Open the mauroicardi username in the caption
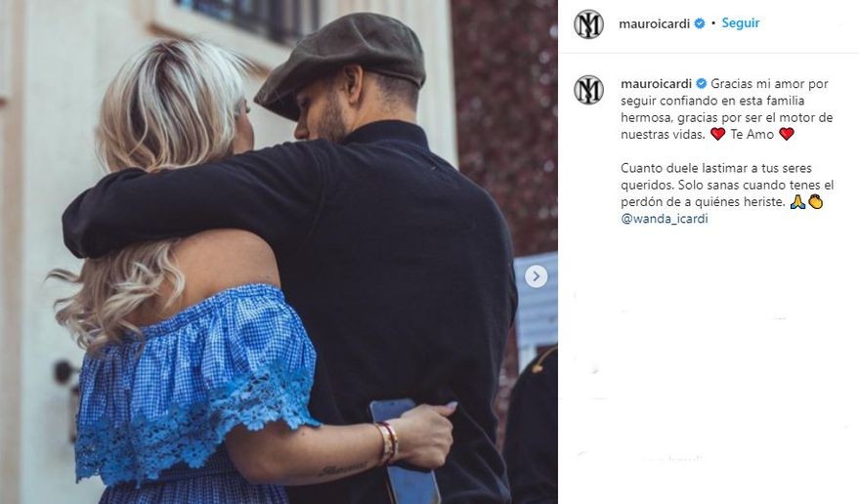The width and height of the screenshot is (859, 504). 657,84
